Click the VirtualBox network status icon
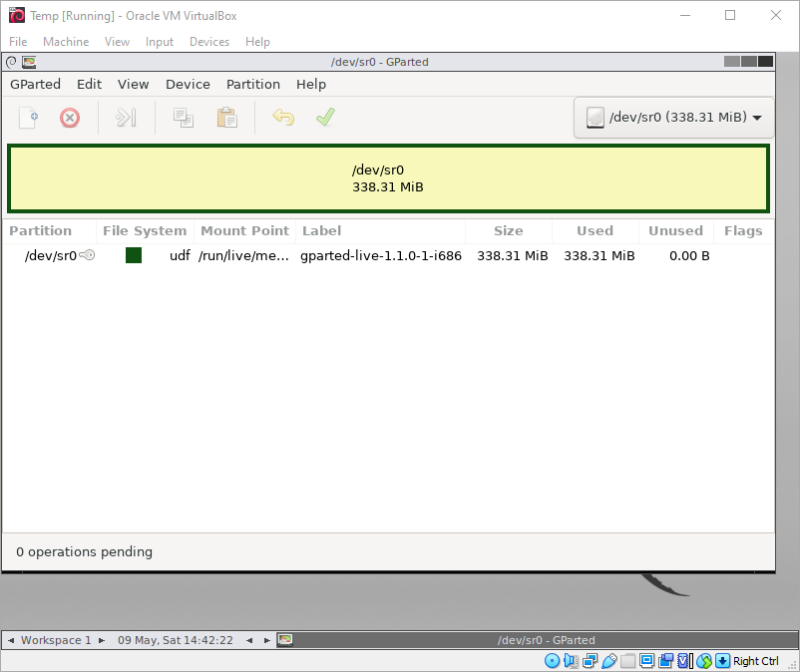Viewport: 800px width, 672px height. (590, 661)
